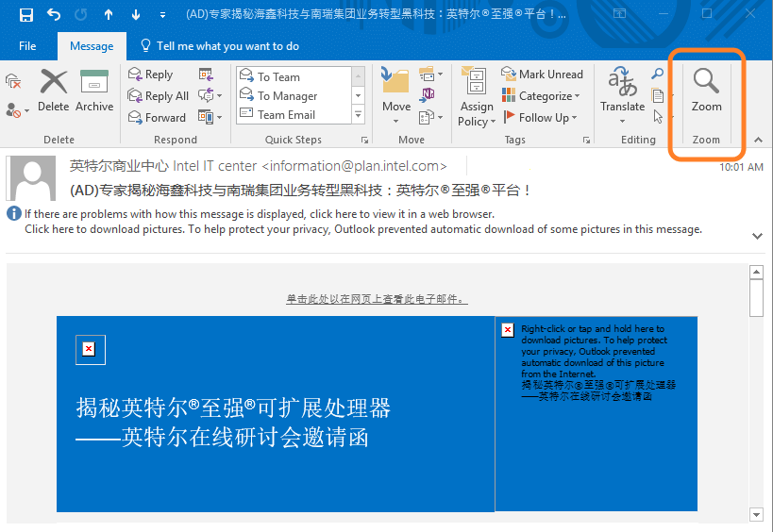Viewport: 773px width, 532px height.
Task: Archive the message
Action: tap(94, 91)
